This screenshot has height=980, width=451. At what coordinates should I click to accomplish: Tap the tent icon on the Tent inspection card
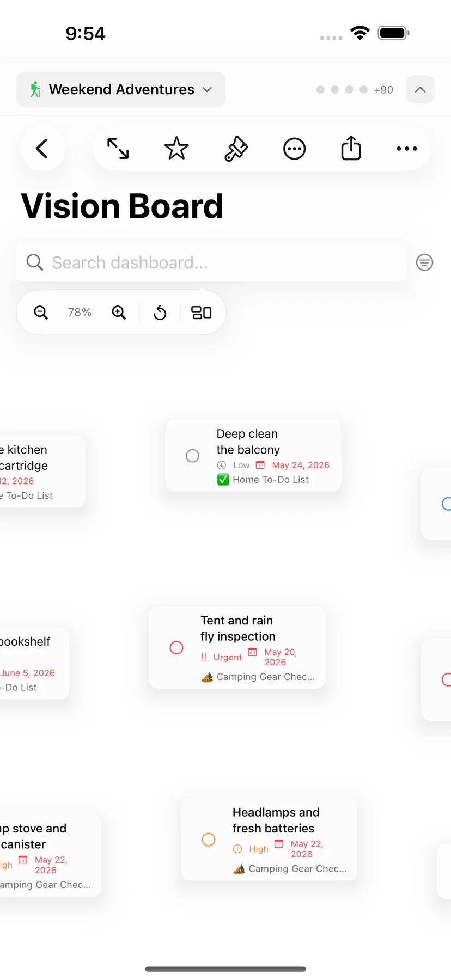pos(207,677)
